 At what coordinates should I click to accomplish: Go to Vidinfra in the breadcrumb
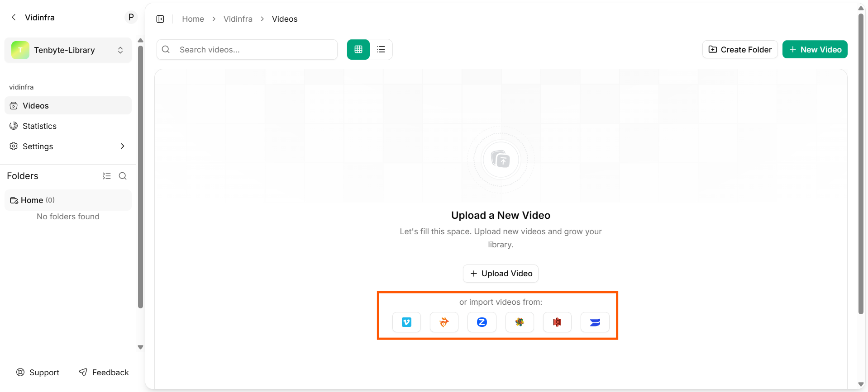pyautogui.click(x=238, y=19)
